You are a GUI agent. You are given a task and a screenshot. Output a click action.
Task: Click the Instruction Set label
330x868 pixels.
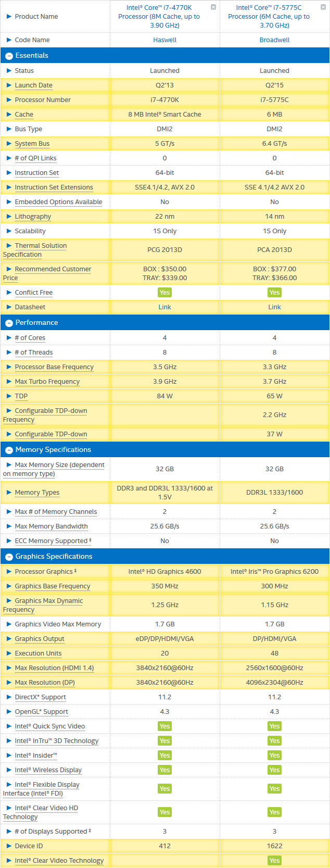point(36,173)
